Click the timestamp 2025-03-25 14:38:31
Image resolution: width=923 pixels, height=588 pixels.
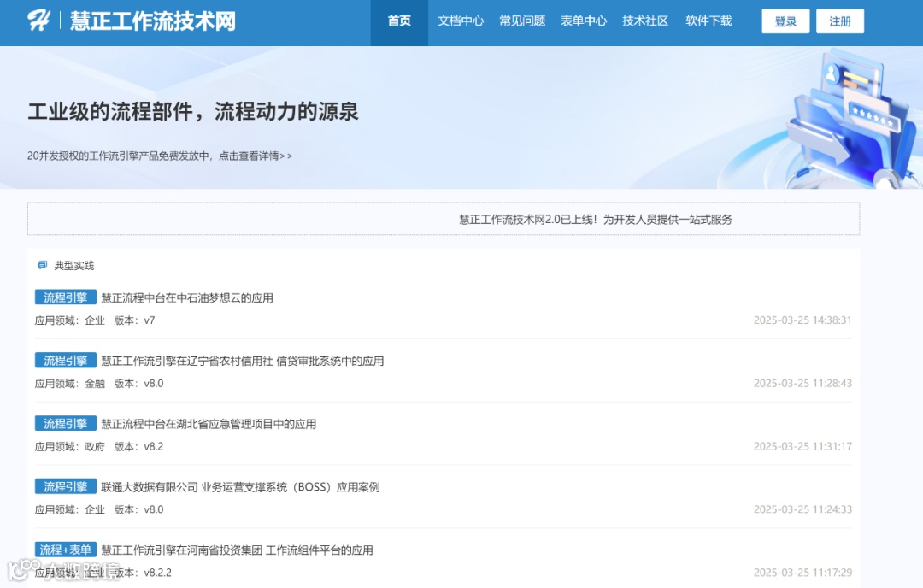tap(802, 320)
